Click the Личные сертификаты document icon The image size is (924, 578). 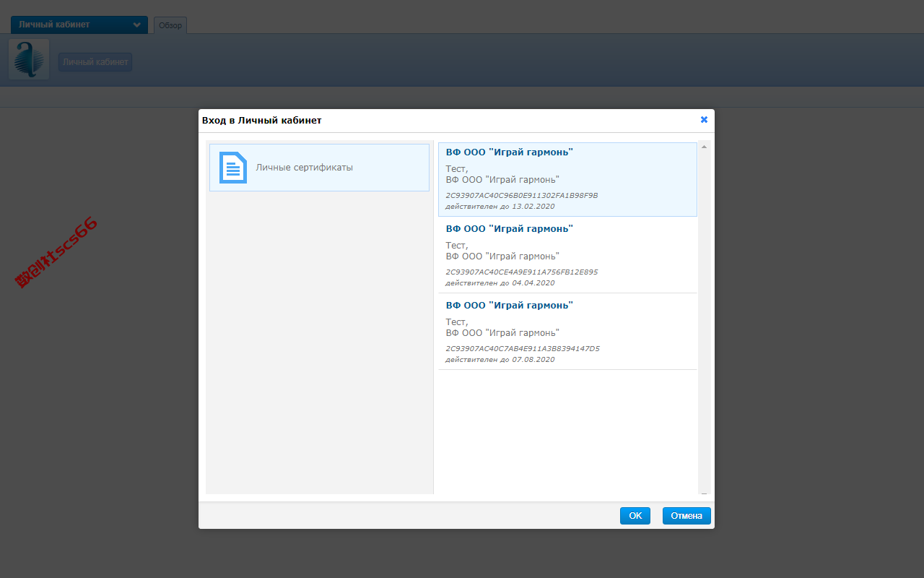pyautogui.click(x=233, y=168)
